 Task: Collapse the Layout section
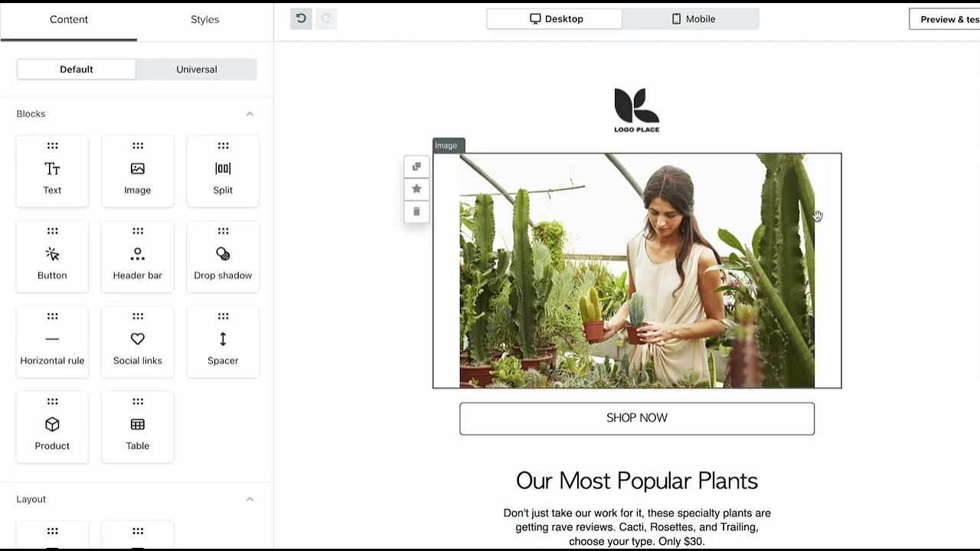pos(250,499)
